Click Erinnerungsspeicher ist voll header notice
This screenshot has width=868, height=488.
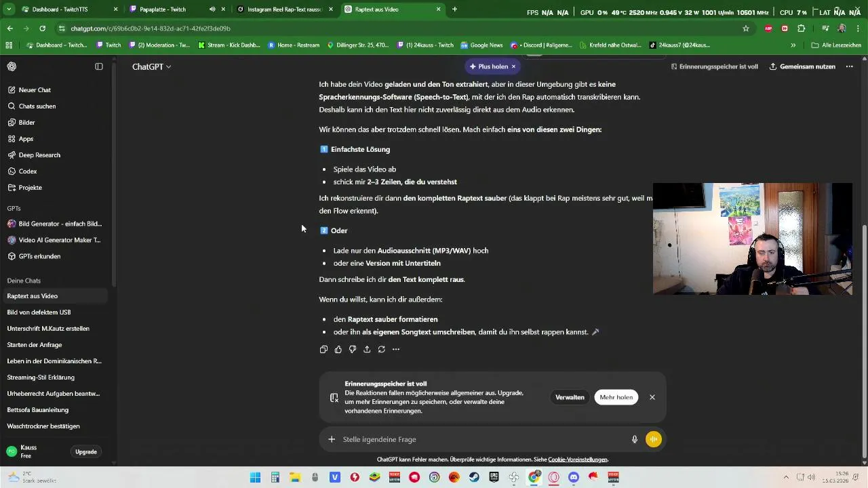[714, 66]
